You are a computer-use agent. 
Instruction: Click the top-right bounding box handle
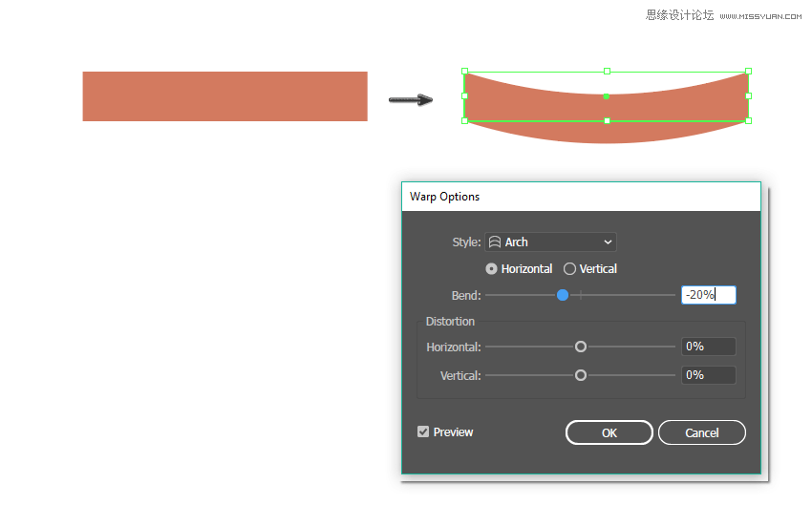748,71
